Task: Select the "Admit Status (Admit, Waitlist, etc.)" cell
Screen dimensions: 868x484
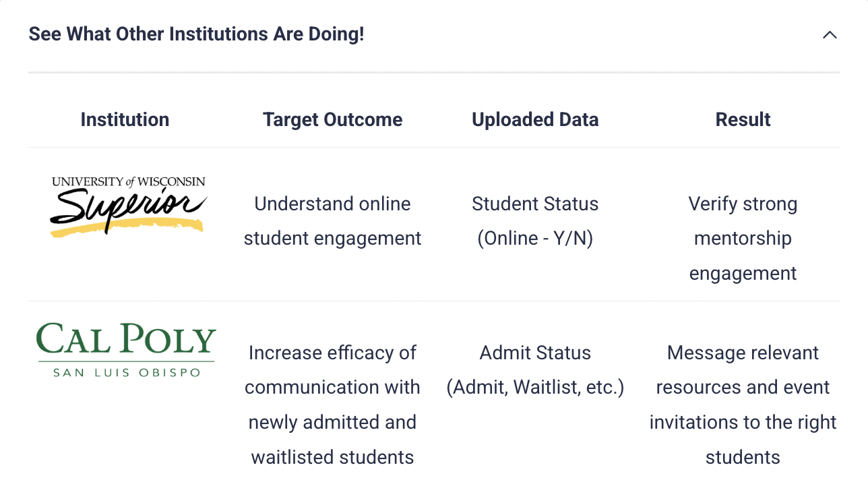Action: coord(535,370)
